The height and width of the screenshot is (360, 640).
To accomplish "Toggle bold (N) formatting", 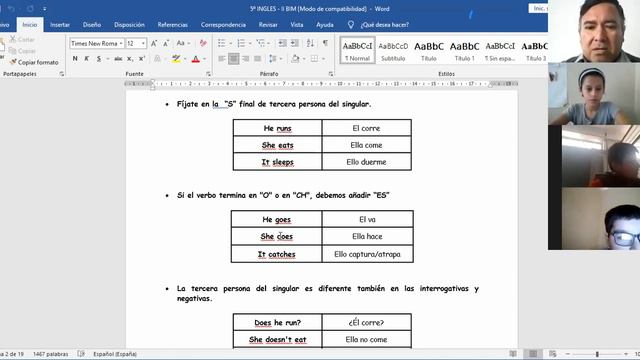I will coord(75,59).
